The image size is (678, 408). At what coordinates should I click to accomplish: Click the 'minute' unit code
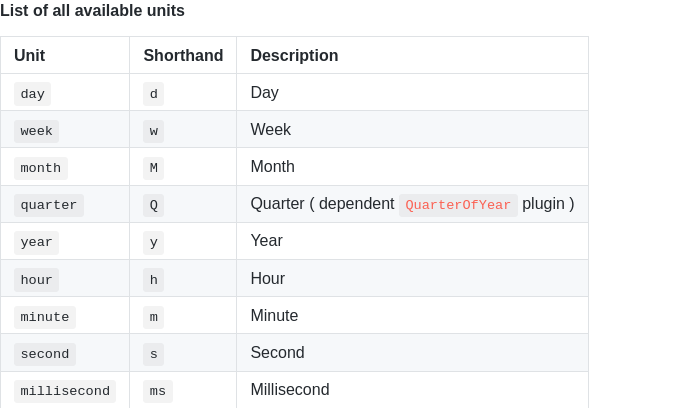pyautogui.click(x=45, y=317)
